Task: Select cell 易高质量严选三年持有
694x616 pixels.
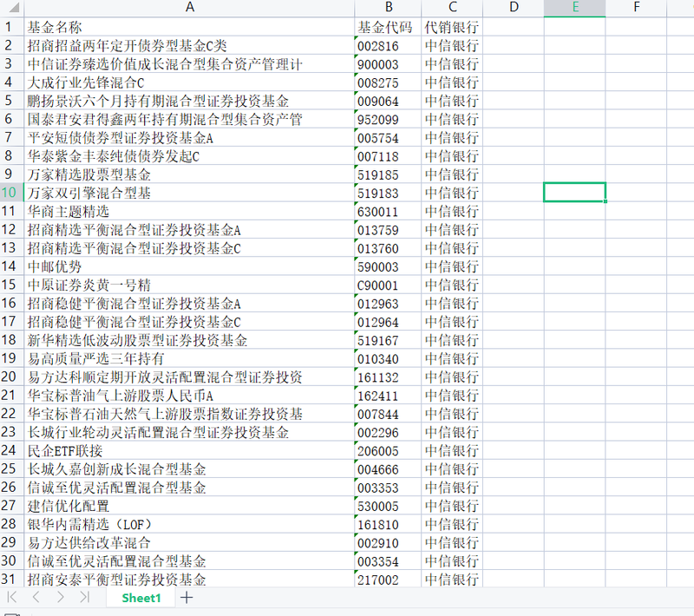Action: (x=189, y=358)
